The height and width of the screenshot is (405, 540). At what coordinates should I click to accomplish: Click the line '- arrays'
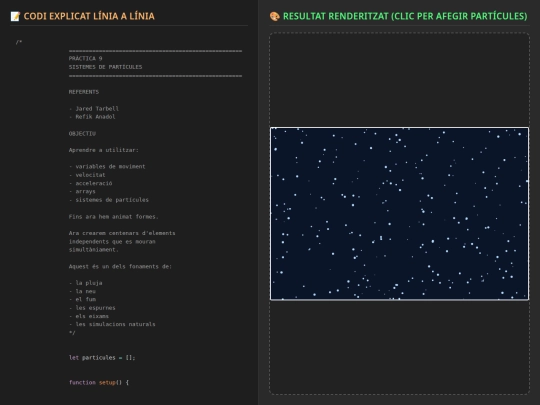pos(82,191)
